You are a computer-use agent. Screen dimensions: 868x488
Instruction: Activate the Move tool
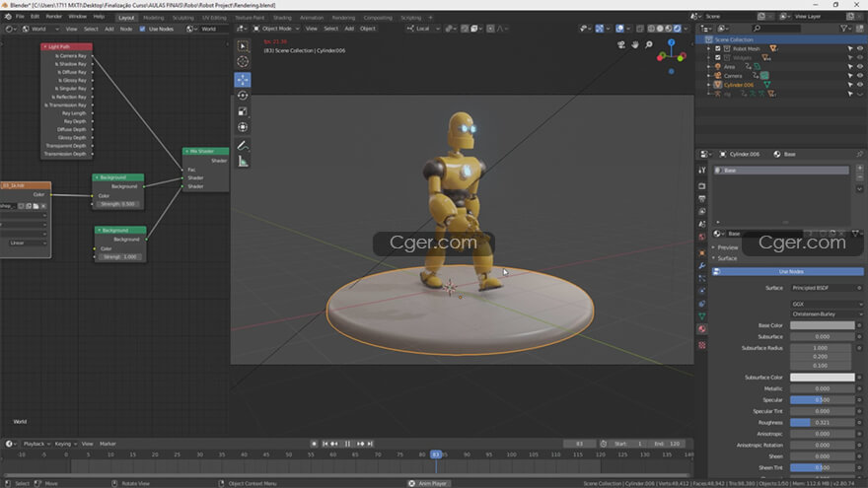coord(243,80)
